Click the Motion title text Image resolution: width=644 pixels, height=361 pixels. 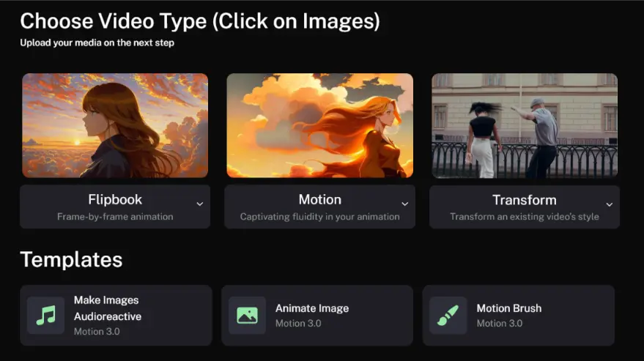(x=319, y=199)
